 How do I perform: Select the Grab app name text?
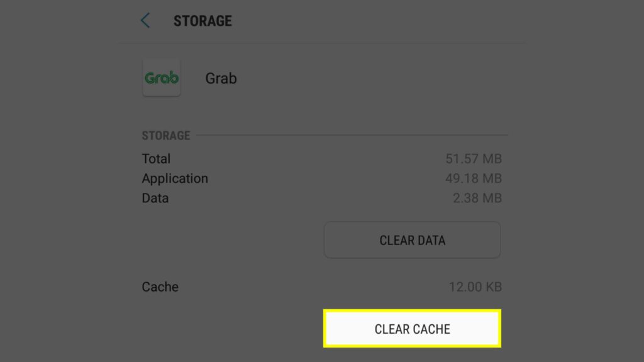[x=221, y=79]
